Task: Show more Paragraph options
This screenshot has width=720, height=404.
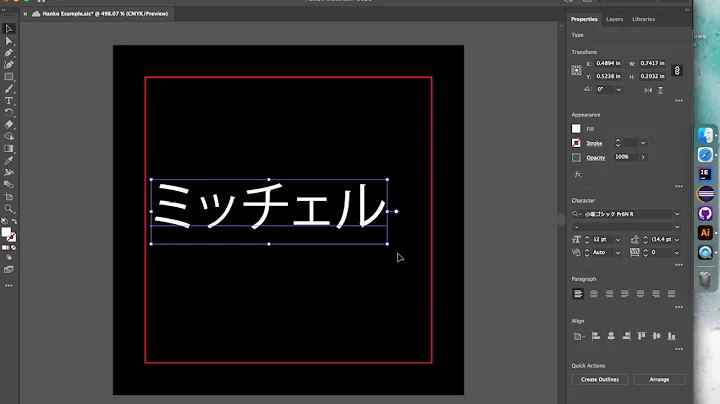Action: 679,307
